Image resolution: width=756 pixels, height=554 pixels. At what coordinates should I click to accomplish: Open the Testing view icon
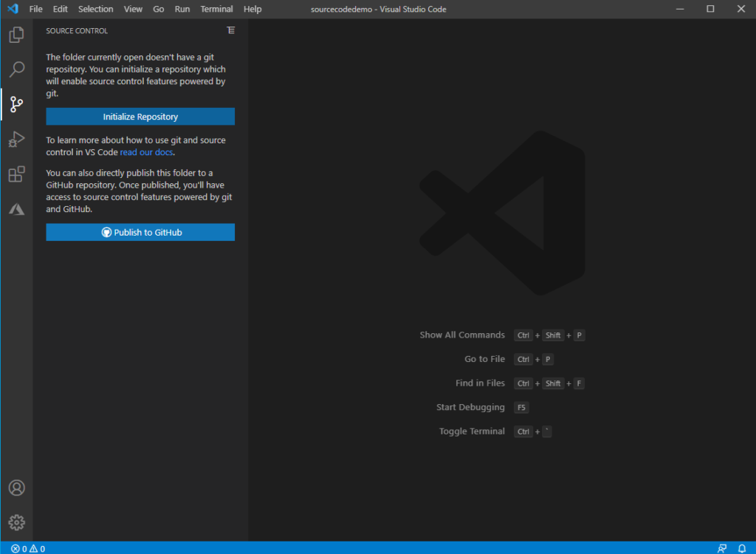(x=16, y=209)
